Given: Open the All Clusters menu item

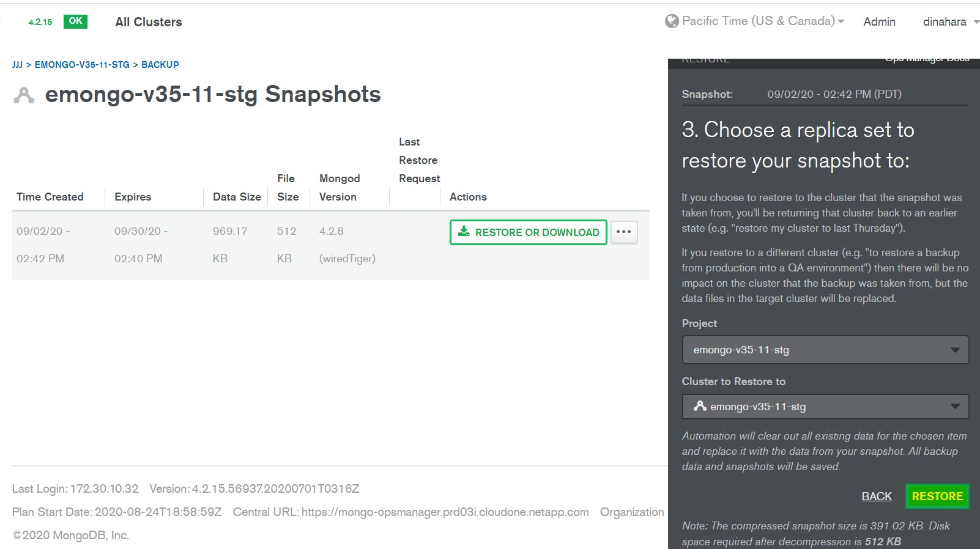Looking at the screenshot, I should pos(149,22).
